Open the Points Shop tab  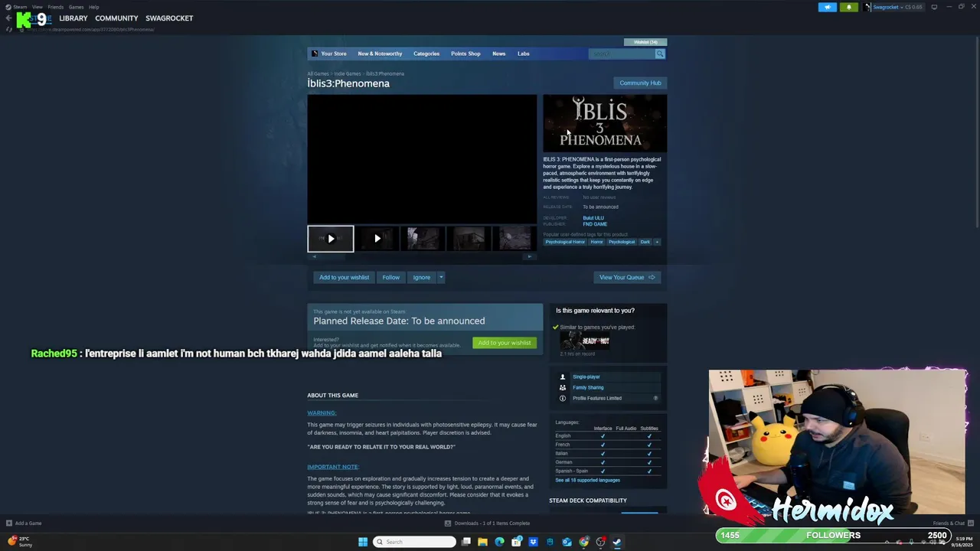tap(465, 54)
